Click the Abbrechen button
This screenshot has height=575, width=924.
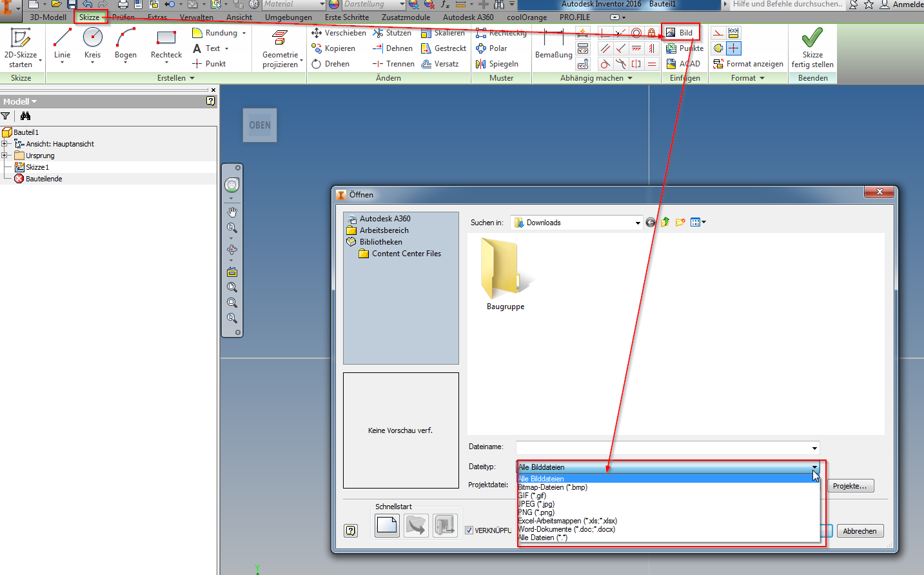(x=860, y=531)
